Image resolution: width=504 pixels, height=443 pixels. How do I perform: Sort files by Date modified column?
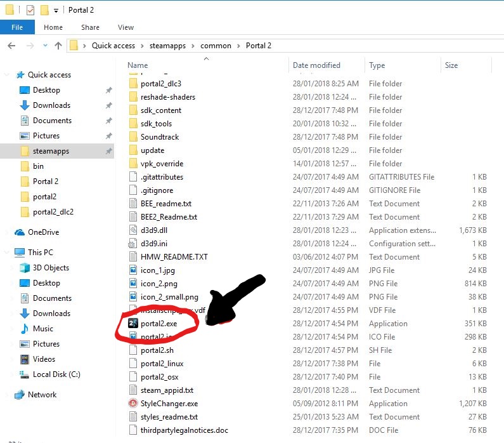pyautogui.click(x=316, y=65)
